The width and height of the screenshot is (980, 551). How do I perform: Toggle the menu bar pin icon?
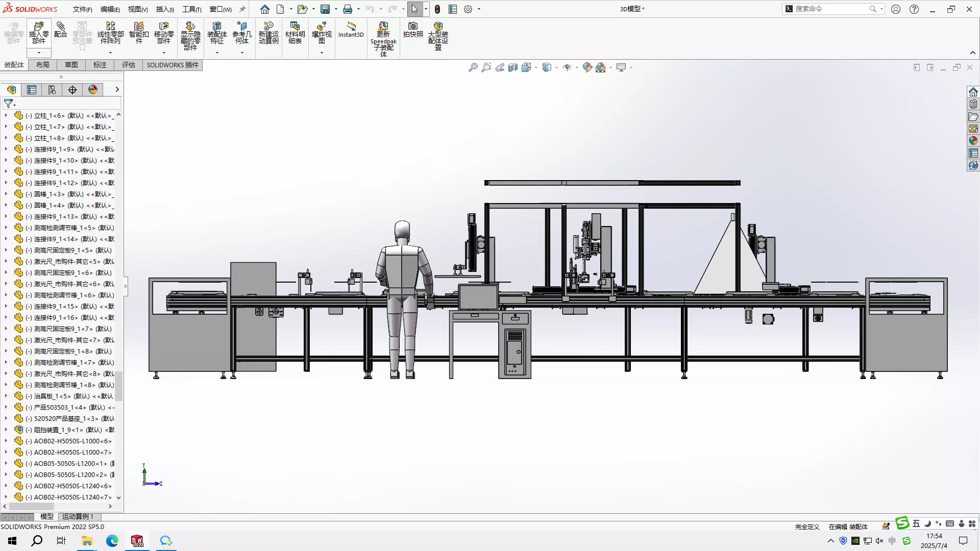pos(242,9)
